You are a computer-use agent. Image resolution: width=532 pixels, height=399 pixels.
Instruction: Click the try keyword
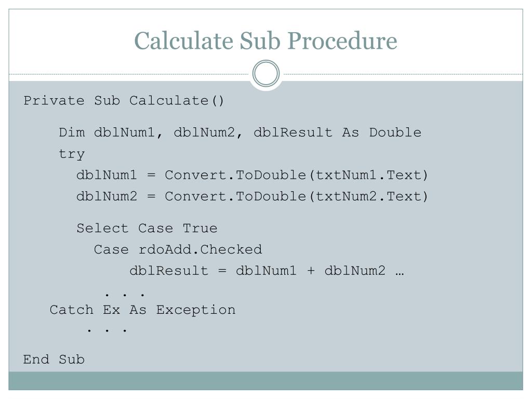pyautogui.click(x=72, y=154)
